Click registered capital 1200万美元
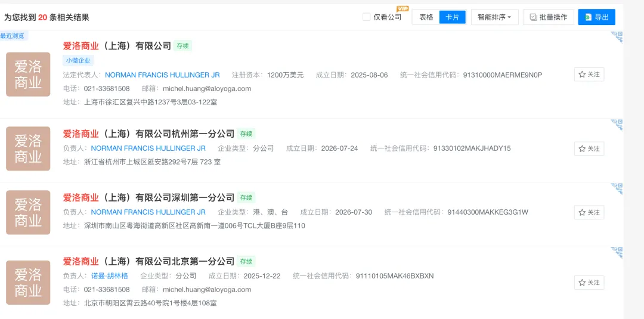Image resolution: width=644 pixels, height=319 pixels. click(285, 75)
